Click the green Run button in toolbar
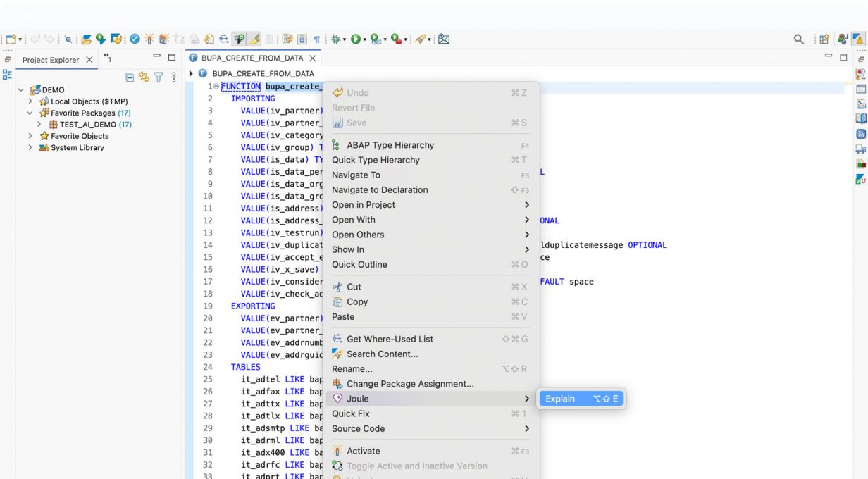This screenshot has height=479, width=868. click(356, 39)
